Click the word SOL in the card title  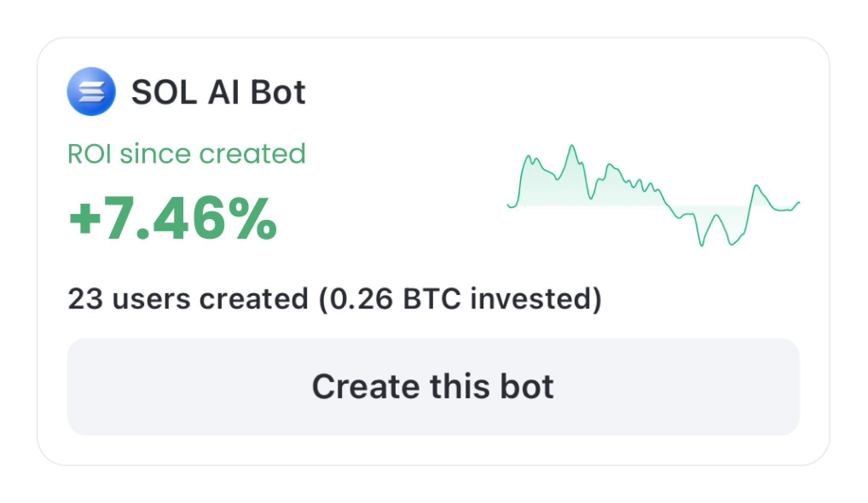click(x=164, y=92)
